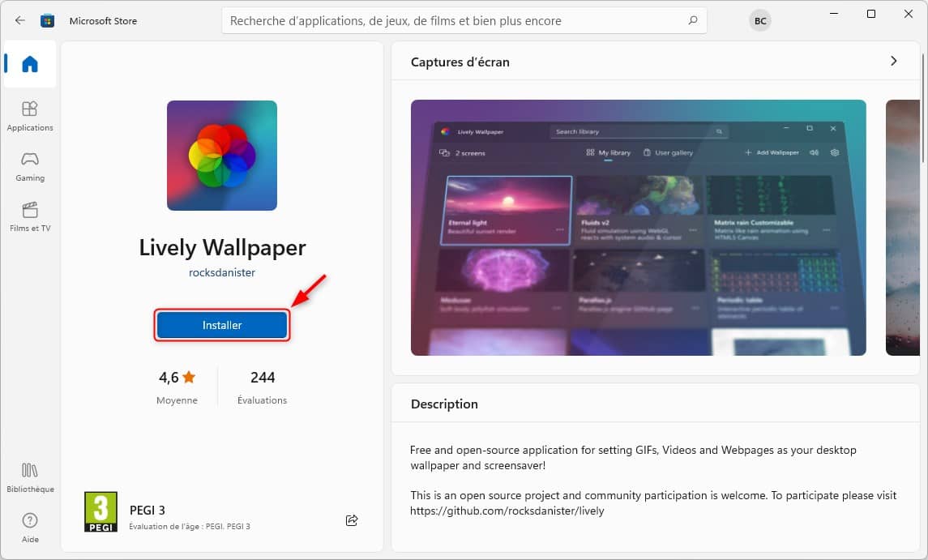928x560 pixels.
Task: Open the Films et TV section
Action: pos(30,216)
